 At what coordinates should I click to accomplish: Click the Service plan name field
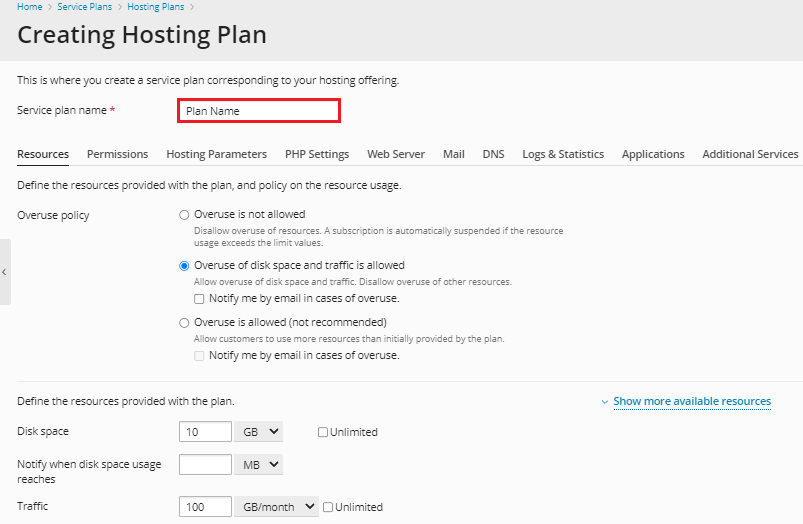click(x=259, y=111)
